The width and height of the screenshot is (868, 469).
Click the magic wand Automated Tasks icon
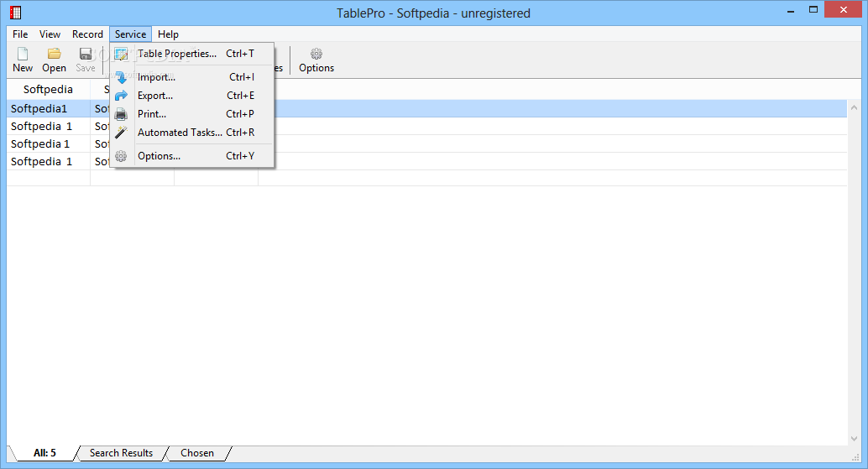[121, 133]
